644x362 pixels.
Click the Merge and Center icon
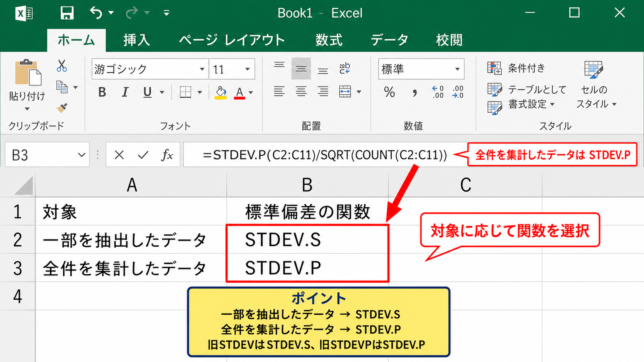click(x=345, y=92)
